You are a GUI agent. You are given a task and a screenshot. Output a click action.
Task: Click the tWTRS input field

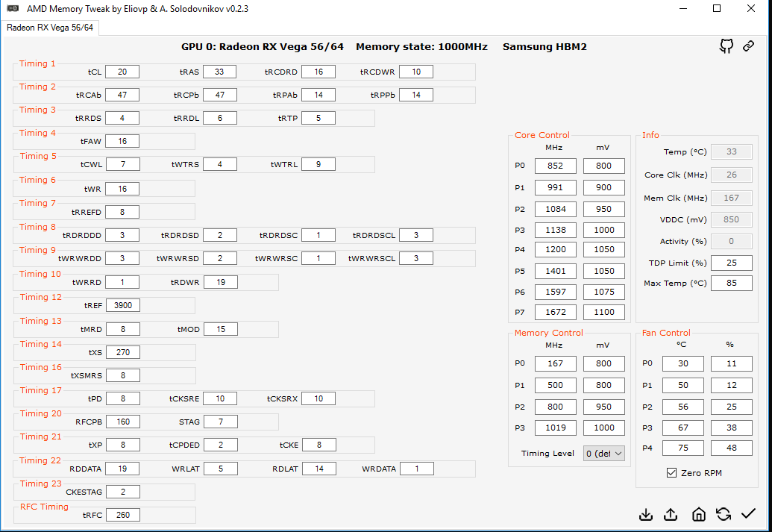pos(219,165)
